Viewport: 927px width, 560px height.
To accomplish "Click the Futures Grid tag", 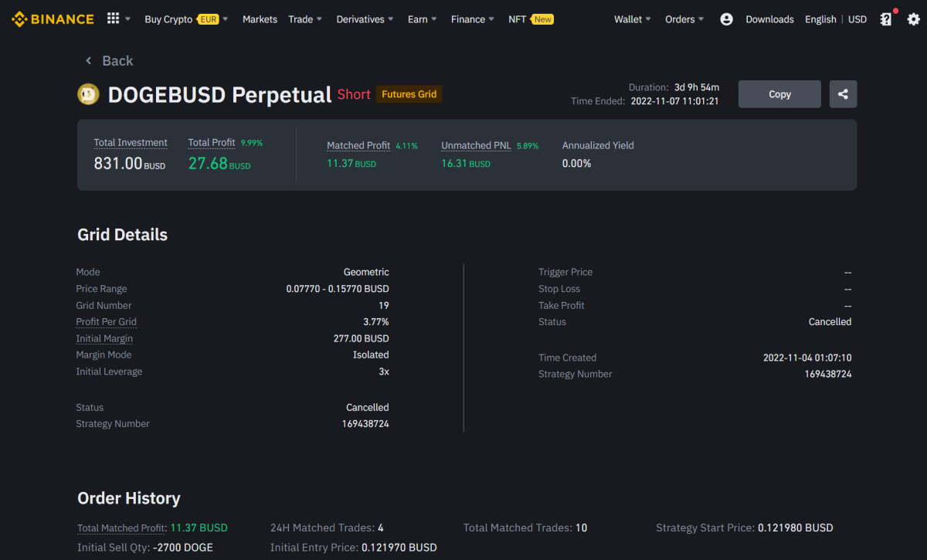I will coord(409,94).
